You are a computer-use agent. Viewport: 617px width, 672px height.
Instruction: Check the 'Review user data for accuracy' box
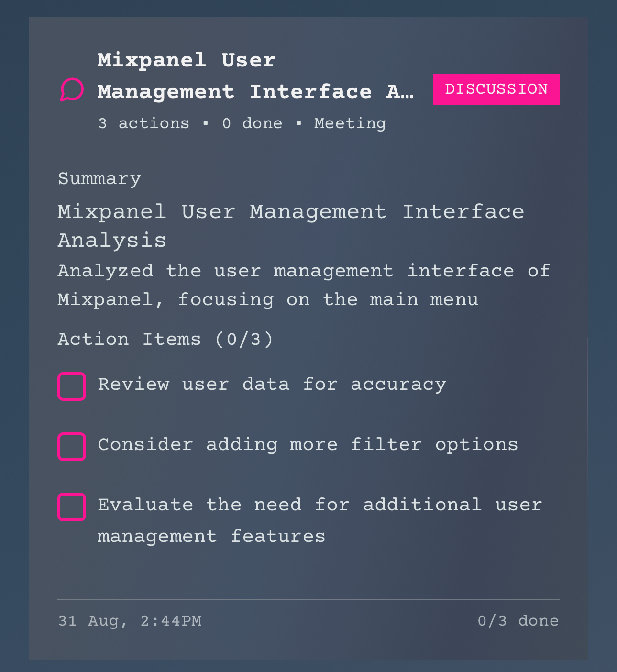(72, 386)
